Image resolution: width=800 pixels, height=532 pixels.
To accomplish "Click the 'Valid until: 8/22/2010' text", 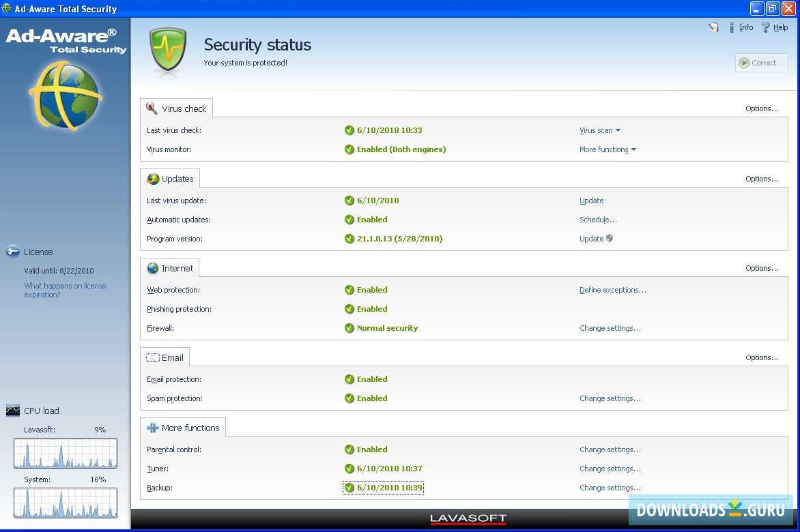I will 59,271.
